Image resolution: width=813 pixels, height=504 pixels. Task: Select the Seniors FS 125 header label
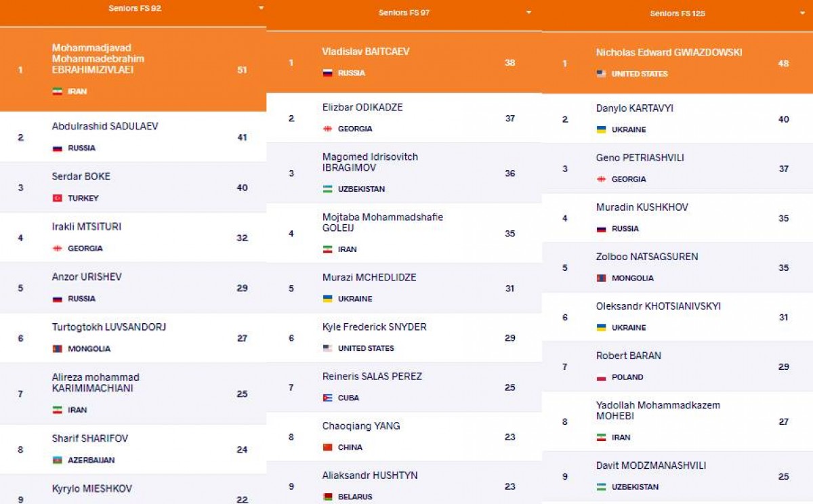point(677,14)
